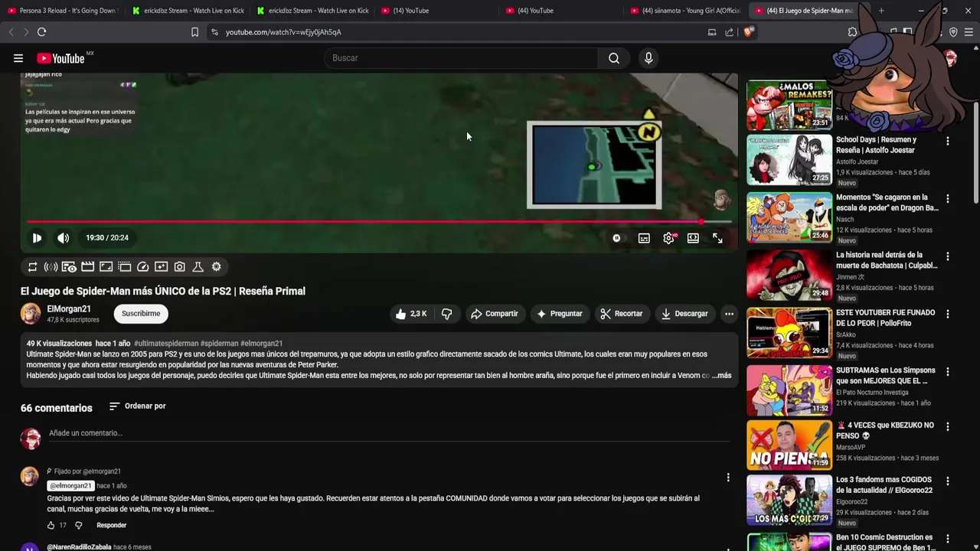Open options for the Bachatota video
The image size is (980, 551).
coord(948,256)
